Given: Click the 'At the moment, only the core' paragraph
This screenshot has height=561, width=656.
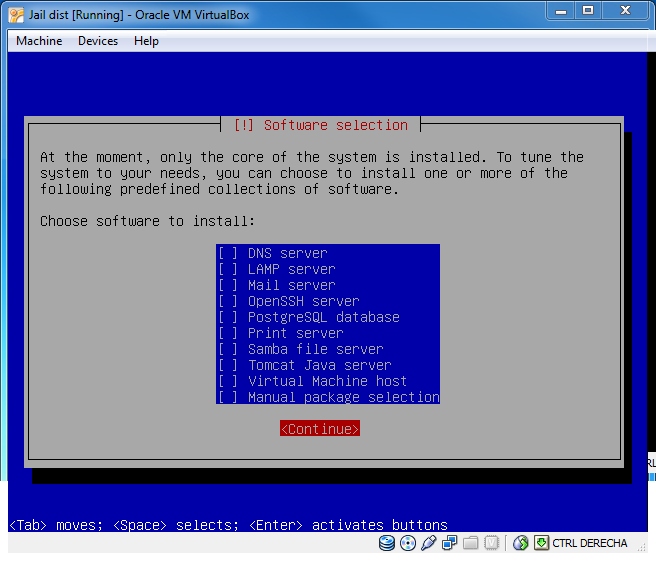Looking at the screenshot, I should [312, 173].
